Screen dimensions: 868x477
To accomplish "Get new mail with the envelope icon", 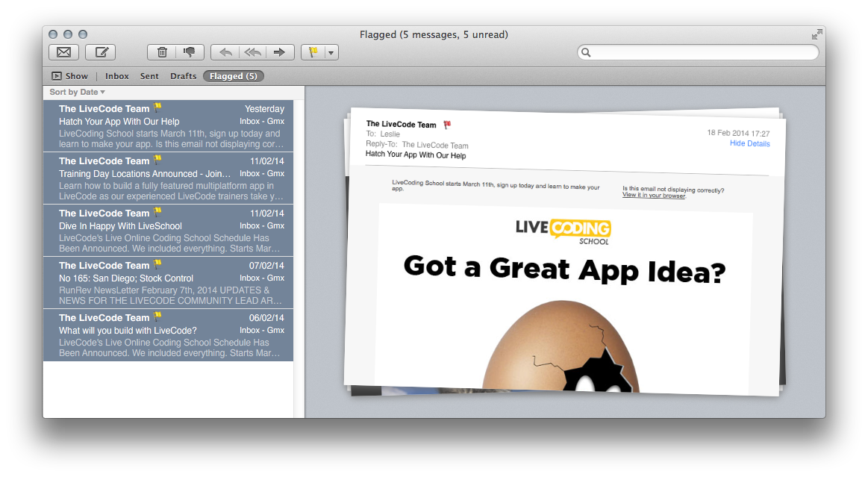I will (x=63, y=52).
